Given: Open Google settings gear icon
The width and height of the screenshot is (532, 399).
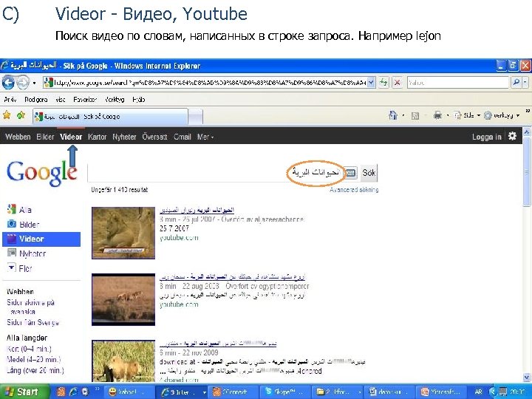Looking at the screenshot, I should click(512, 137).
